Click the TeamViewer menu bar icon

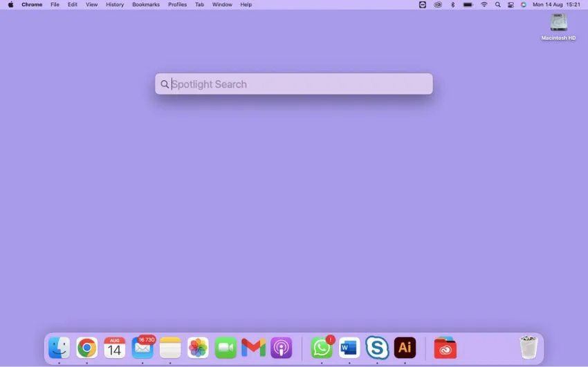click(x=422, y=5)
